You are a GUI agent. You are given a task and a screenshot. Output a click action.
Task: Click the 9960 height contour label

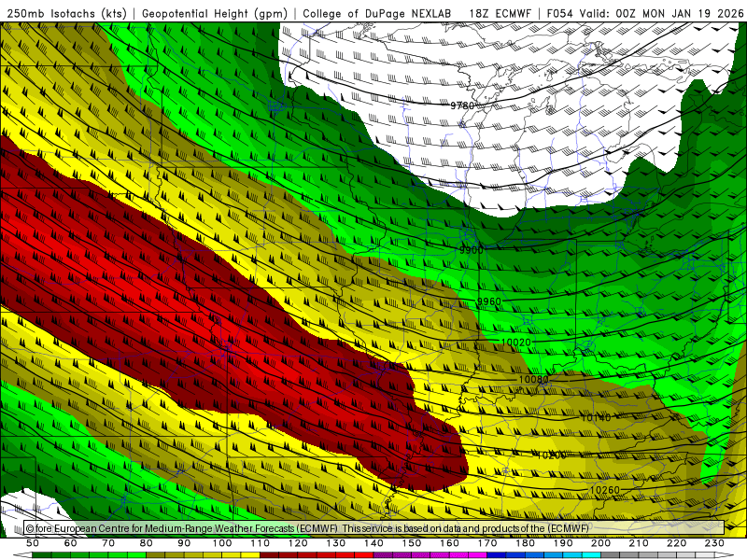488,301
